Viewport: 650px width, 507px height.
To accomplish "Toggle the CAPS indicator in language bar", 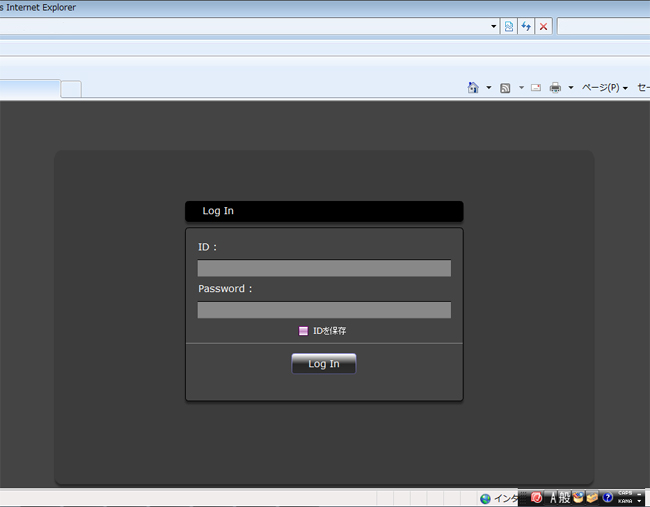I will pos(625,493).
